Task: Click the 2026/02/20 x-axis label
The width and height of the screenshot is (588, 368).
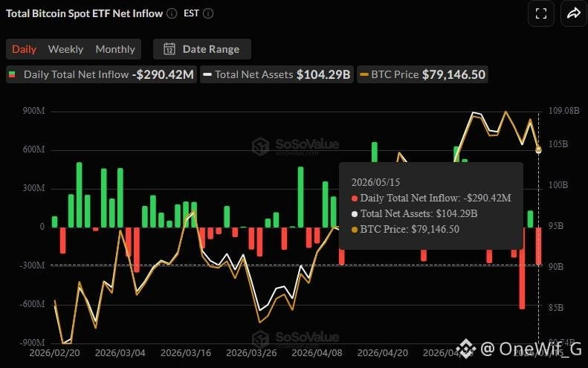Action: [x=54, y=353]
